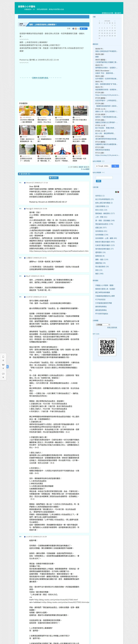
Task: Open the 康來昌牧師網站 link
Action: pyautogui.click(x=101, y=310)
